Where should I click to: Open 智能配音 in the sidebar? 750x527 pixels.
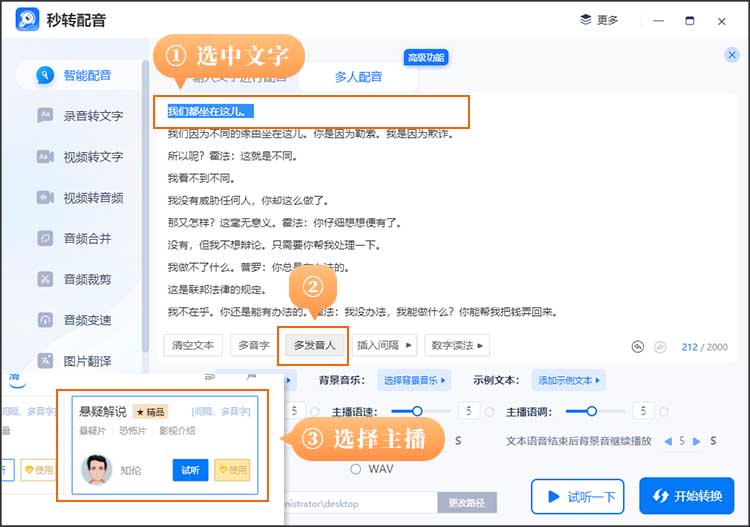click(x=79, y=75)
